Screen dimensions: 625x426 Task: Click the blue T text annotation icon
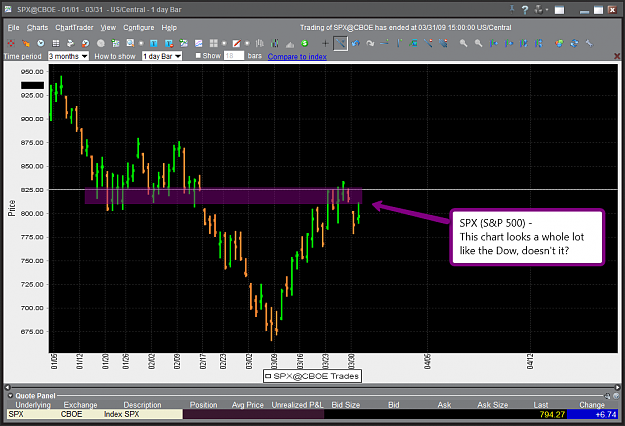tap(154, 43)
